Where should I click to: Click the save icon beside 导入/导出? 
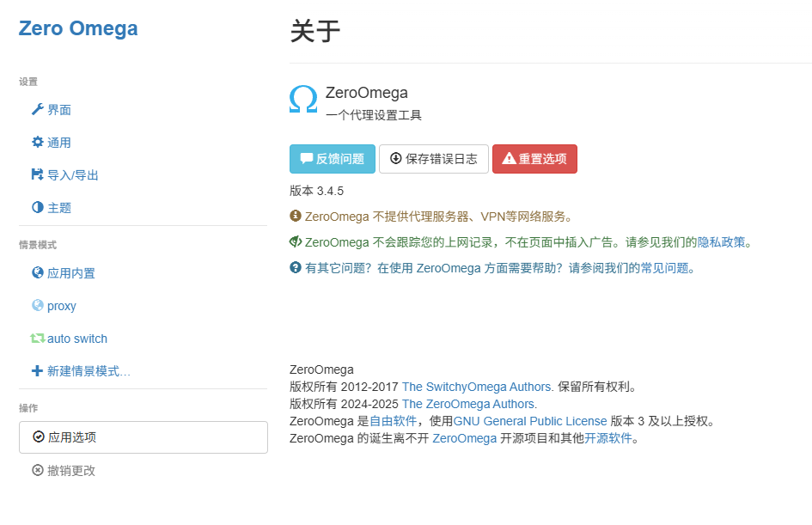[x=37, y=175]
